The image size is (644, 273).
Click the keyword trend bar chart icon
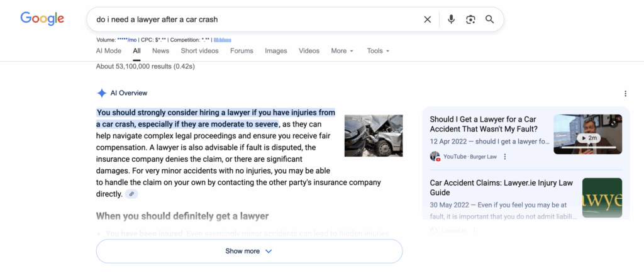pos(223,40)
